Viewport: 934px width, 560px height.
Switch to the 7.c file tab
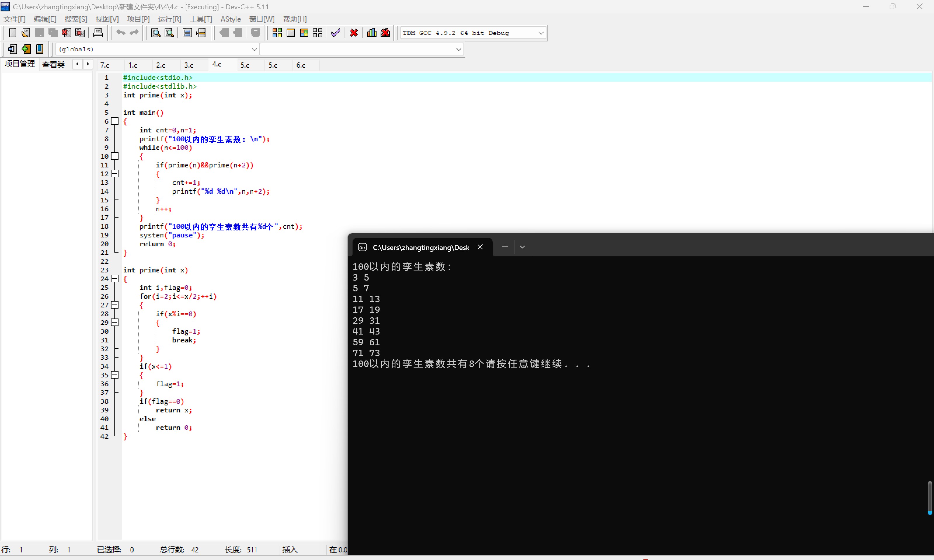pyautogui.click(x=105, y=65)
